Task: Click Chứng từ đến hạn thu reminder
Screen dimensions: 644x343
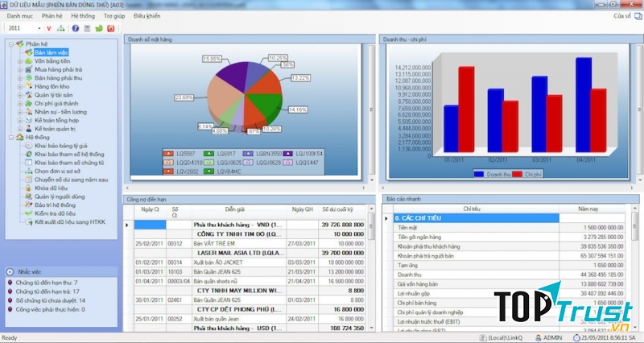Action: (47, 283)
